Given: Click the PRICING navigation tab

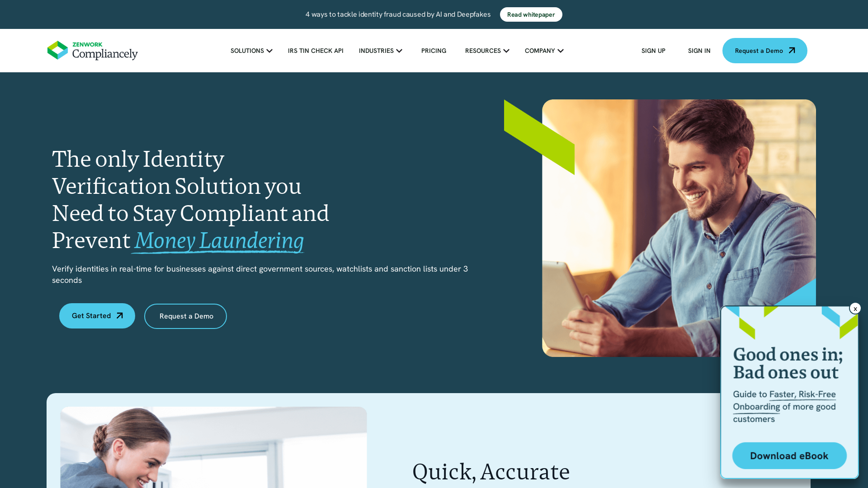Looking at the screenshot, I should [x=434, y=51].
